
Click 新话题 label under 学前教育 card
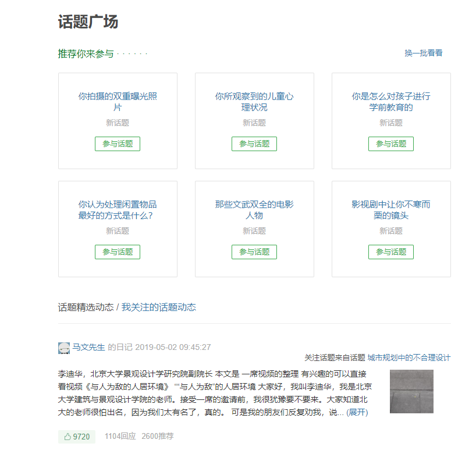click(x=391, y=123)
